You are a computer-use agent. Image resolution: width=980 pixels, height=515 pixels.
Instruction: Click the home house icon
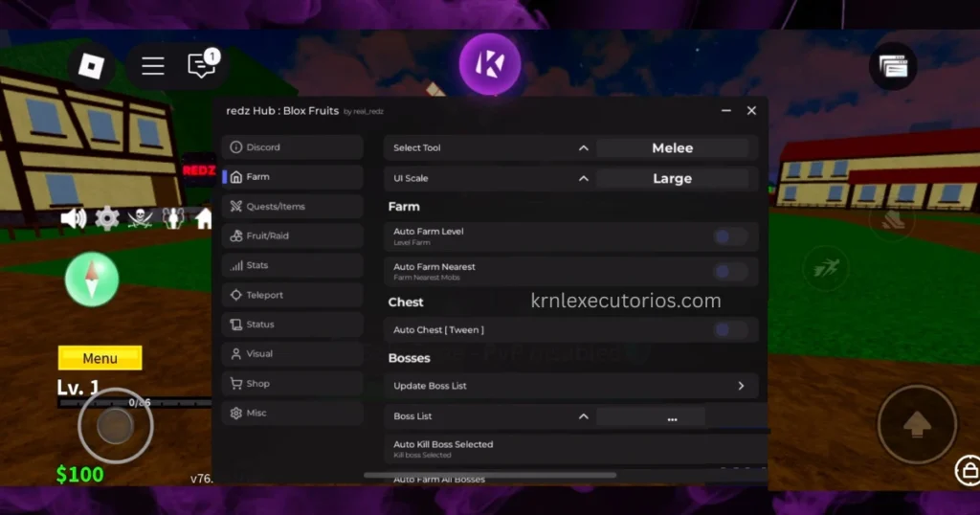click(x=204, y=219)
